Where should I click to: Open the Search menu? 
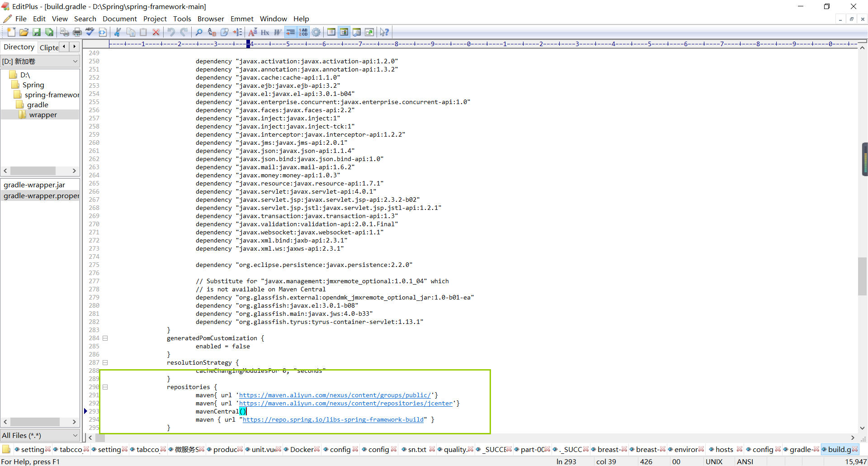(x=85, y=19)
